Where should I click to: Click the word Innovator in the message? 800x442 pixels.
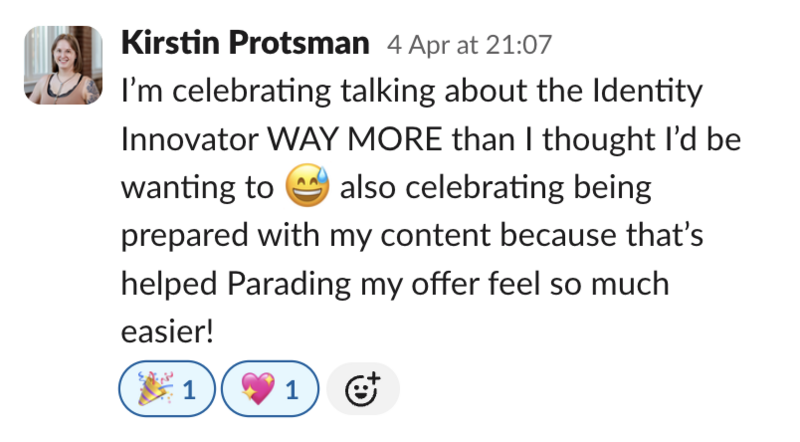coord(190,139)
